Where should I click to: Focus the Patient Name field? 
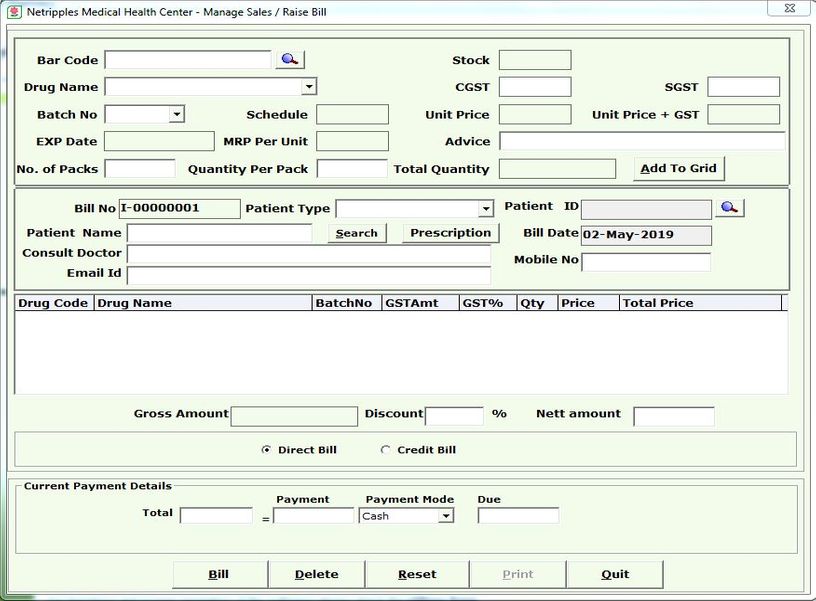click(220, 233)
